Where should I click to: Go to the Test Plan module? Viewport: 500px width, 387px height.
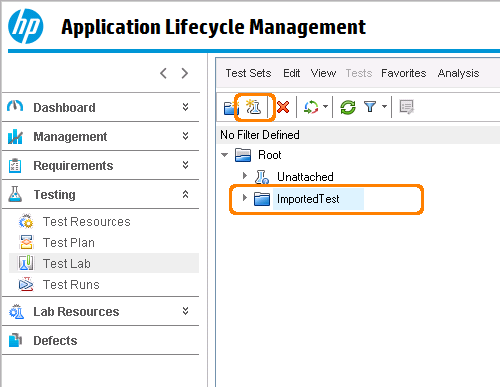[x=69, y=243]
